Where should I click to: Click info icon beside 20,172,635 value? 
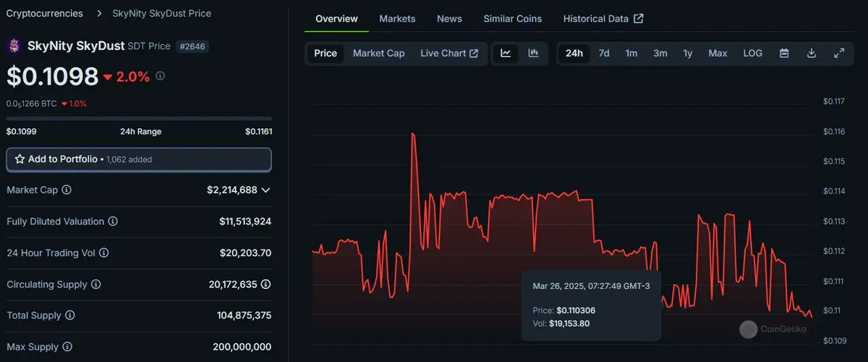click(x=265, y=284)
